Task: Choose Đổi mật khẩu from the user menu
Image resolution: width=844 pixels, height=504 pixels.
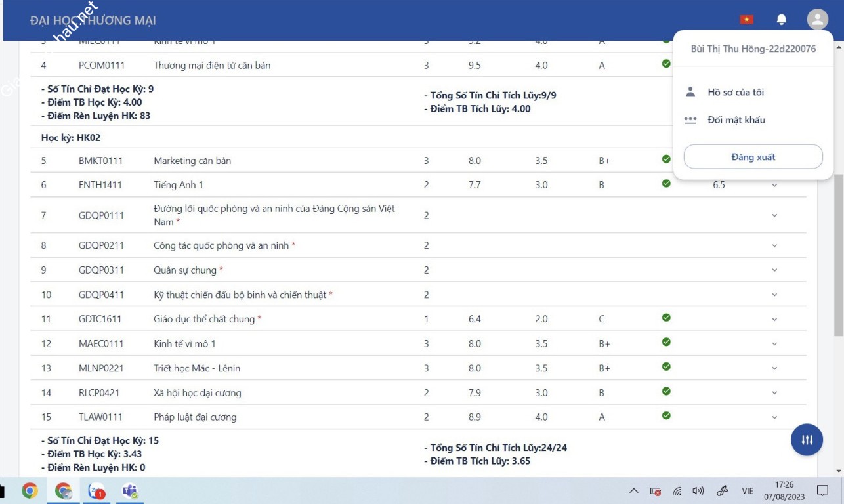Action: (736, 120)
